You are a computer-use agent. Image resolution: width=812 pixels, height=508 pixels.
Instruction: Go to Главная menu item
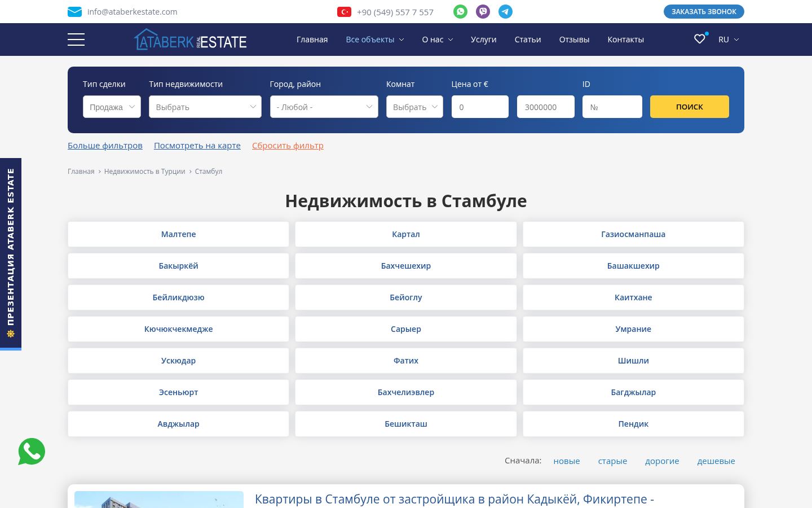312,40
